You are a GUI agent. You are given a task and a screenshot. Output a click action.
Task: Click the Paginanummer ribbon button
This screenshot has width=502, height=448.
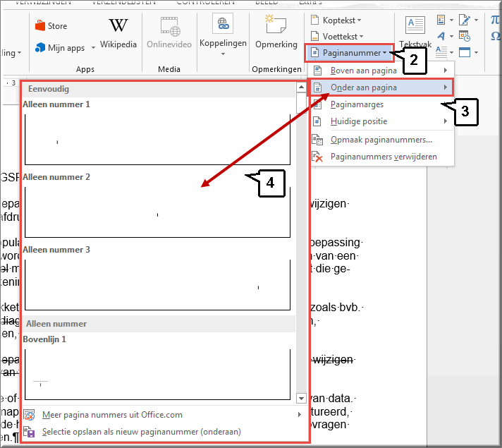pyautogui.click(x=349, y=53)
